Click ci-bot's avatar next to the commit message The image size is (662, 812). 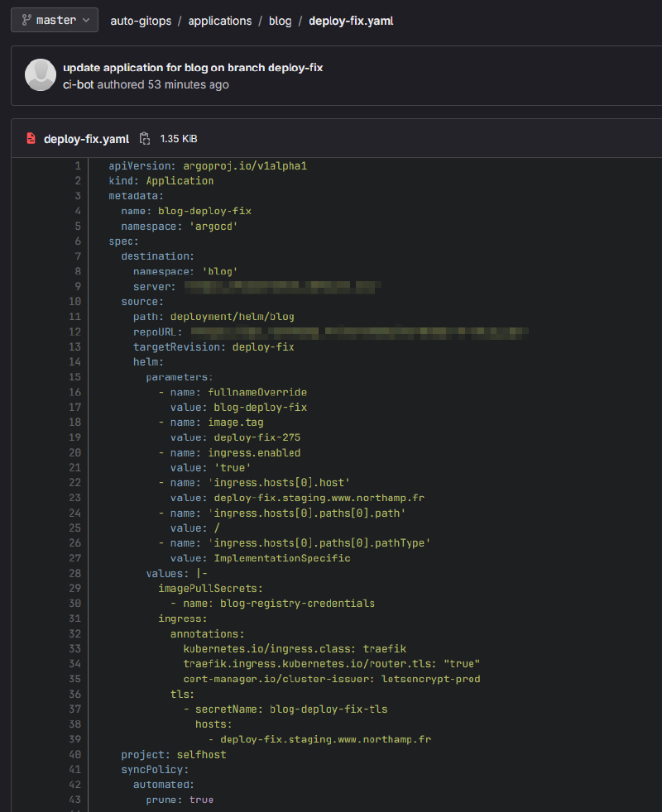point(41,74)
